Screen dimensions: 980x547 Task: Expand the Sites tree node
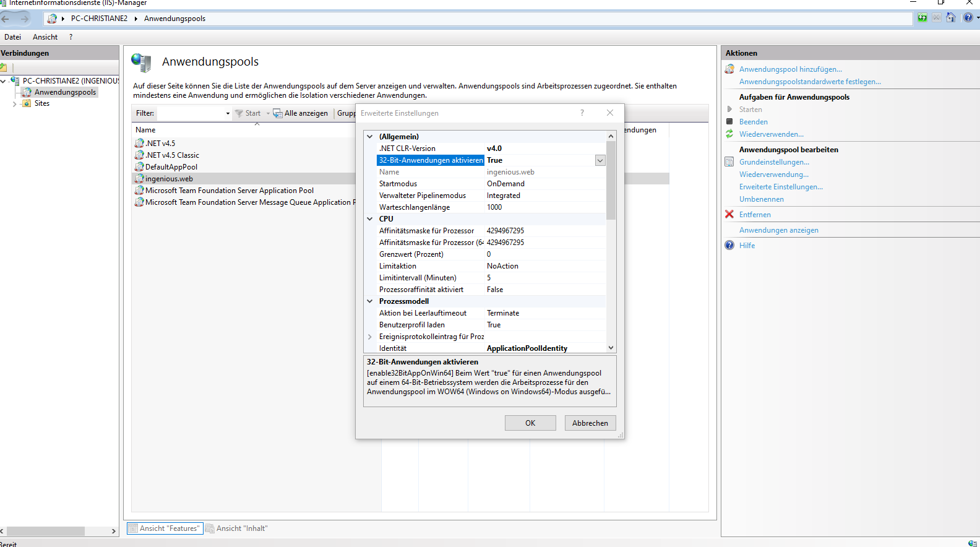[x=15, y=104]
